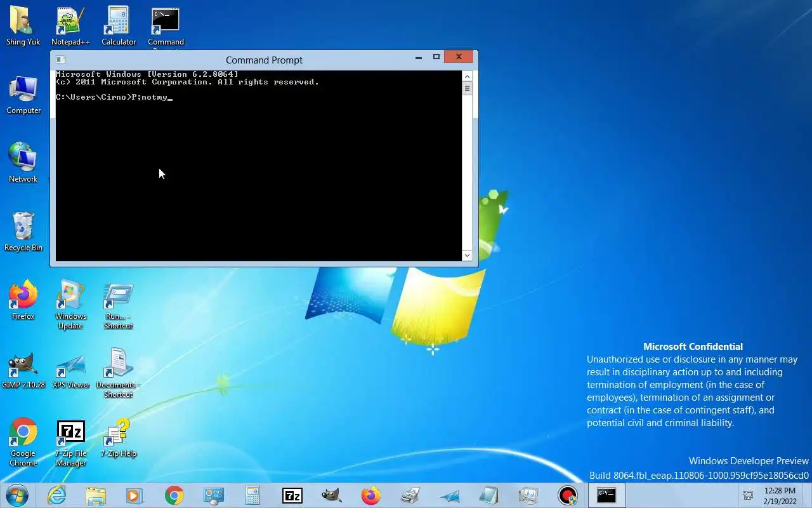
Task: Open the Run shortcut on desktop
Action: click(x=119, y=306)
